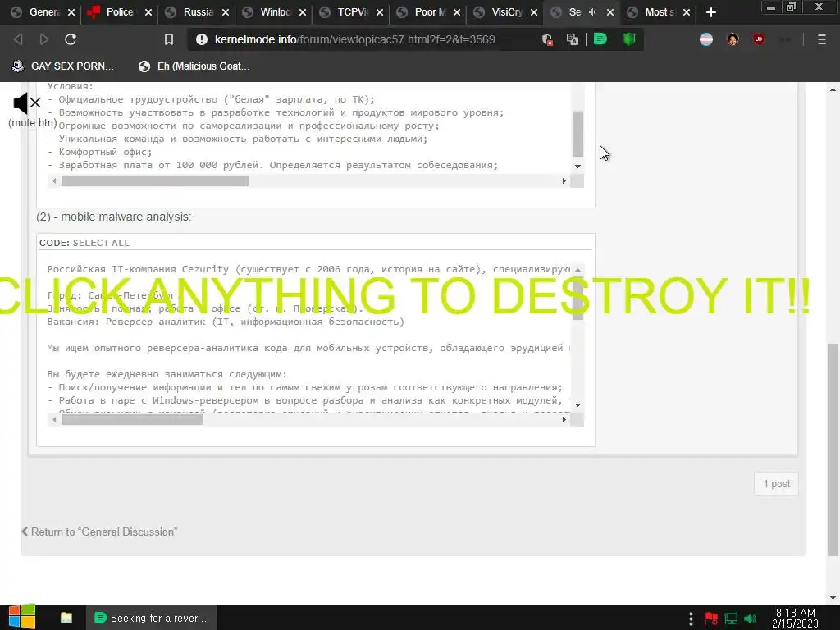Click the address bar URL kernelmode.info
This screenshot has width=840, height=630.
click(x=354, y=39)
